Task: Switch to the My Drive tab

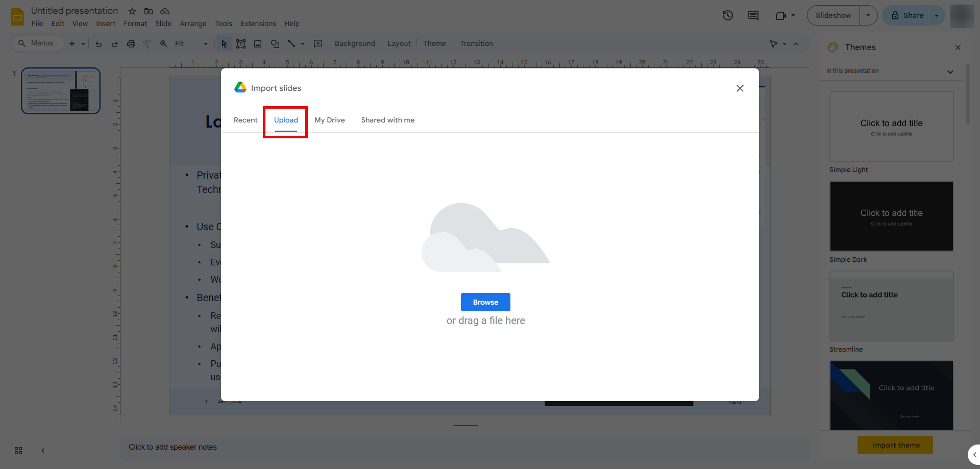Action: (330, 120)
